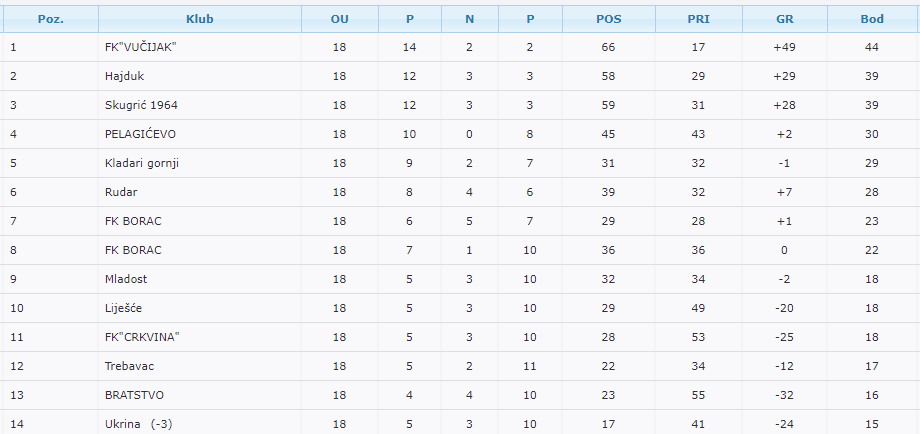
Task: Click the Poz. column header
Action: tap(50, 19)
